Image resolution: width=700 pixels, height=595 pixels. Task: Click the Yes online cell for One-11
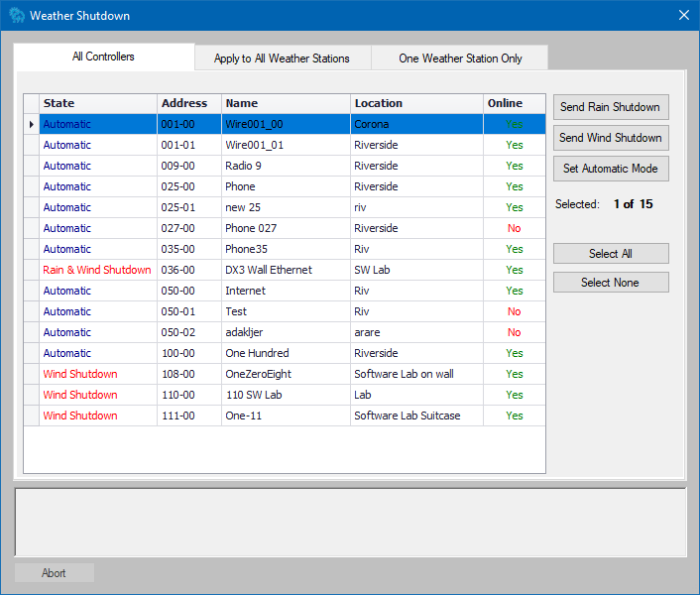click(515, 416)
